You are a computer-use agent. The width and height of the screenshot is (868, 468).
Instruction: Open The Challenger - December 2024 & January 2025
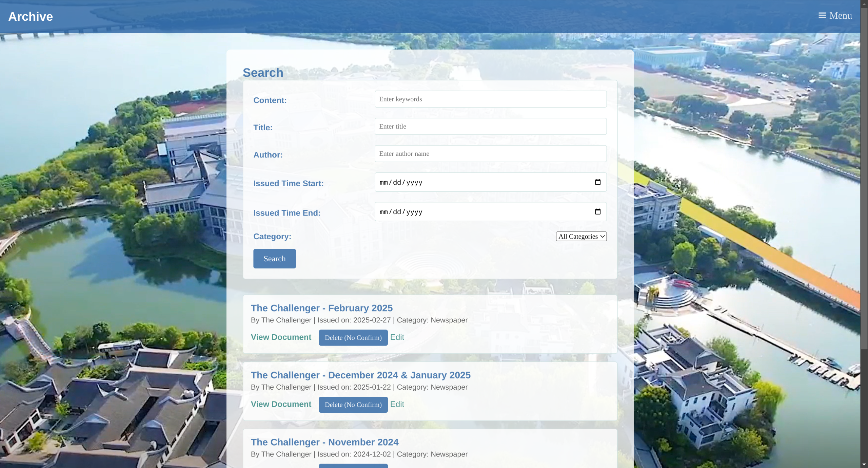pos(360,375)
